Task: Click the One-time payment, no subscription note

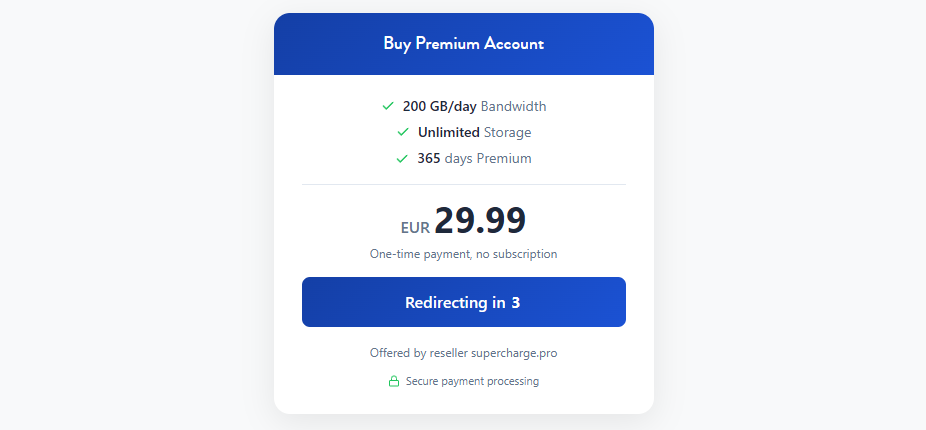Action: point(463,254)
